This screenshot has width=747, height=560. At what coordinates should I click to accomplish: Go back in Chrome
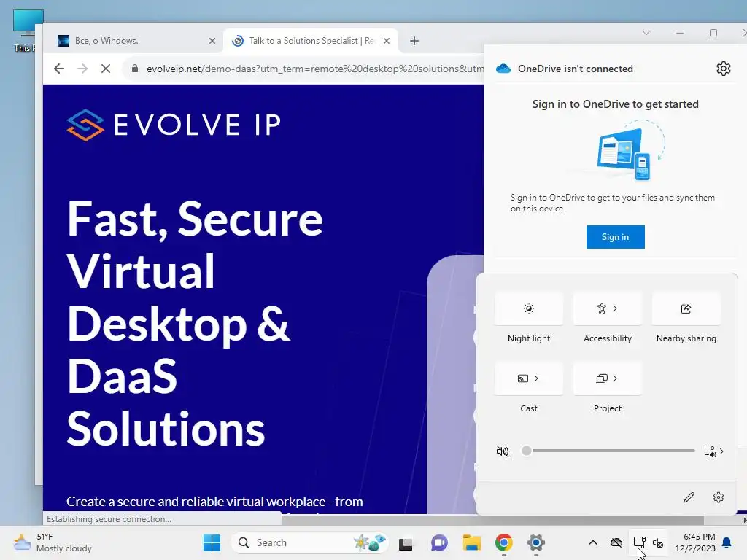pos(59,69)
